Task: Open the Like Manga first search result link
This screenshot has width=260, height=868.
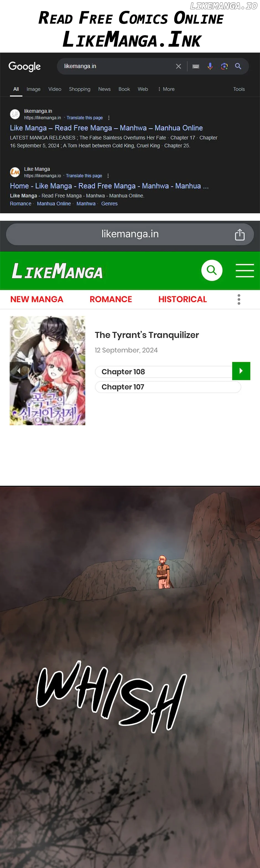Action: [x=106, y=128]
